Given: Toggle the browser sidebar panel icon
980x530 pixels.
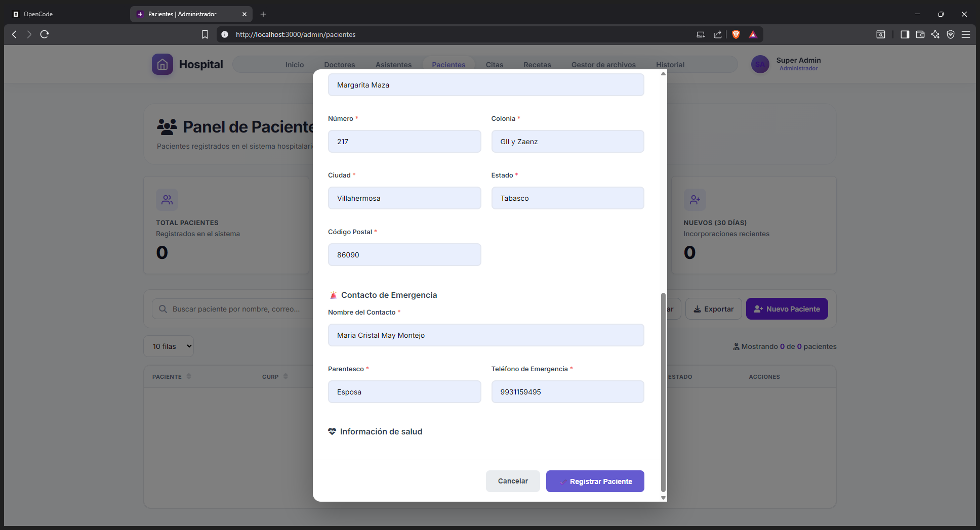Looking at the screenshot, I should pyautogui.click(x=905, y=34).
